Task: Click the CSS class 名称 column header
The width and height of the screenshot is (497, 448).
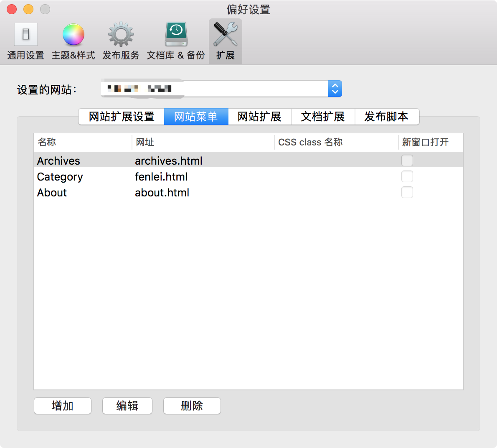Action: click(x=336, y=142)
